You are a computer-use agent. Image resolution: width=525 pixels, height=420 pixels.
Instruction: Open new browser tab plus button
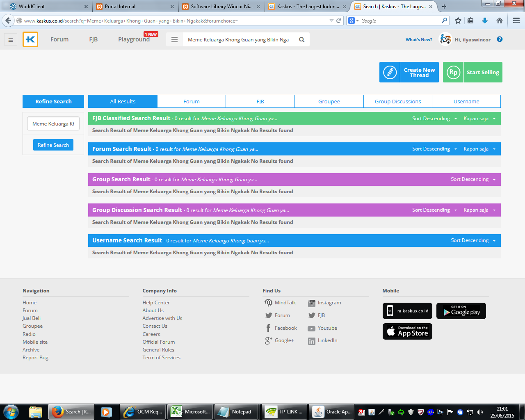pyautogui.click(x=444, y=7)
